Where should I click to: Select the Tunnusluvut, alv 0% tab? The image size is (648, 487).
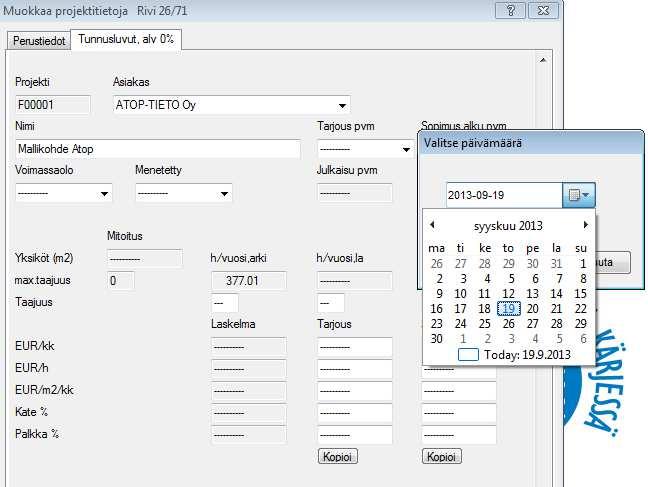(x=126, y=39)
